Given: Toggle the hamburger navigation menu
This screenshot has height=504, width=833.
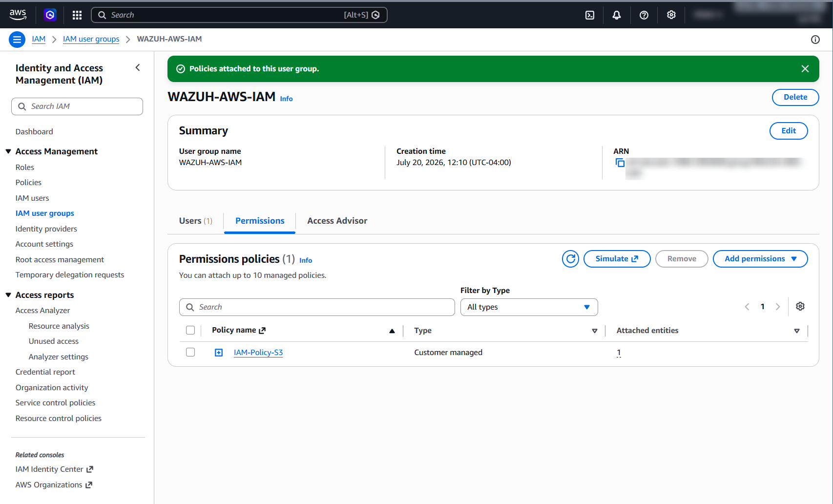Looking at the screenshot, I should 17,39.
